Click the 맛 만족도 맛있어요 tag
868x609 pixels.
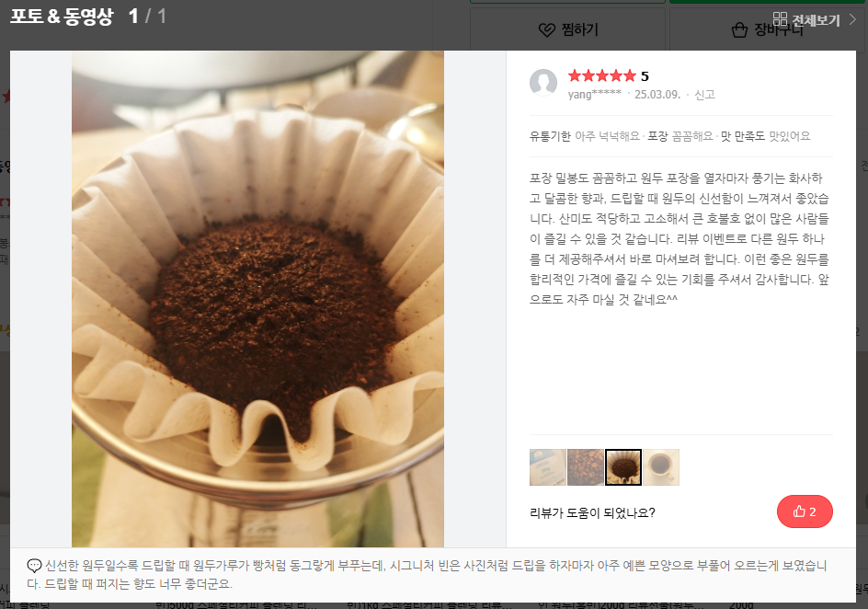pyautogui.click(x=766, y=136)
